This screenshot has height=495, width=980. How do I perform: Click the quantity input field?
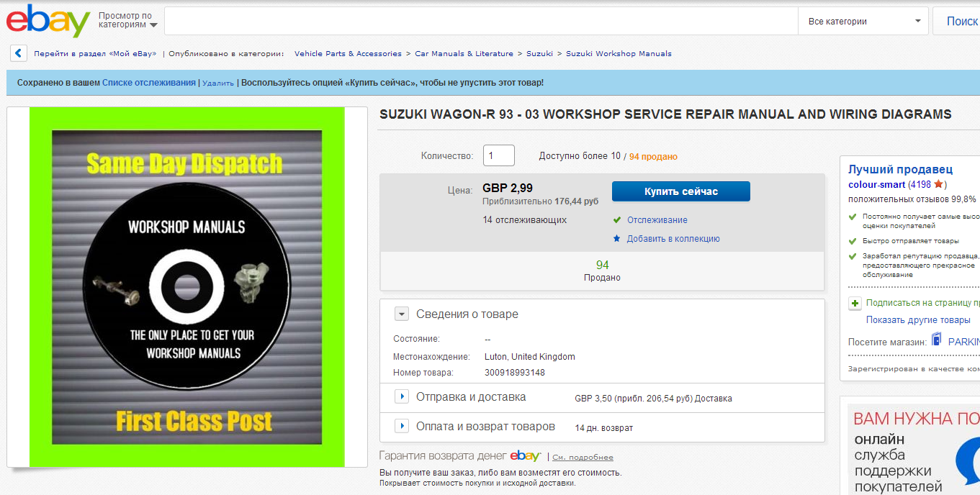pyautogui.click(x=498, y=155)
